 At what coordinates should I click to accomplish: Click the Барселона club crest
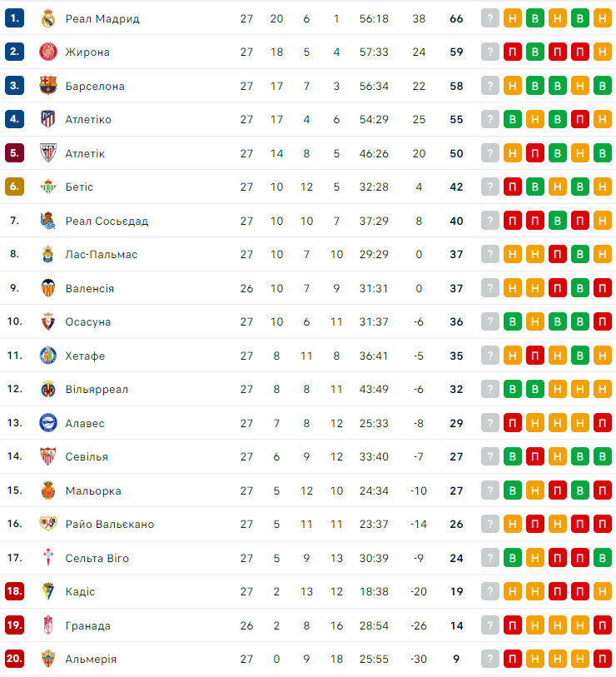pos(47,86)
